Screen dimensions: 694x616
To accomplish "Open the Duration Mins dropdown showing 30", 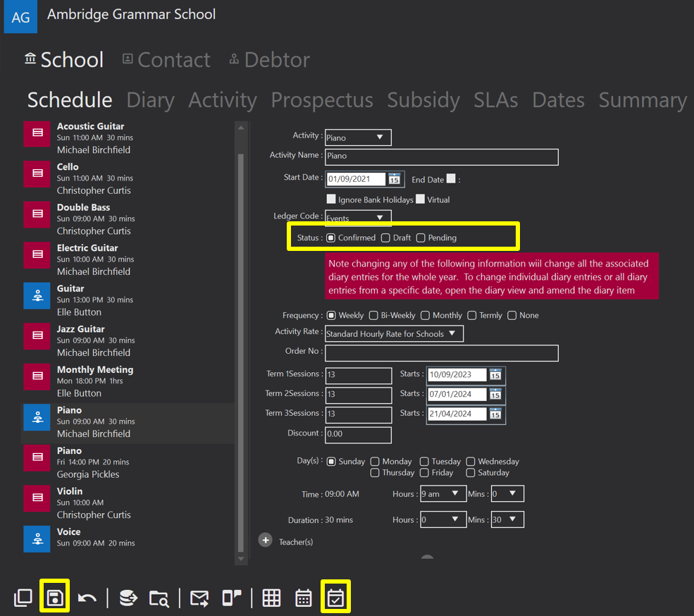I will pos(507,519).
